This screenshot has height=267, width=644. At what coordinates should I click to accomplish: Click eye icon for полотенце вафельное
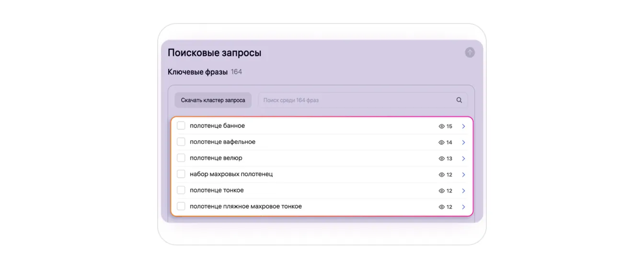click(442, 142)
